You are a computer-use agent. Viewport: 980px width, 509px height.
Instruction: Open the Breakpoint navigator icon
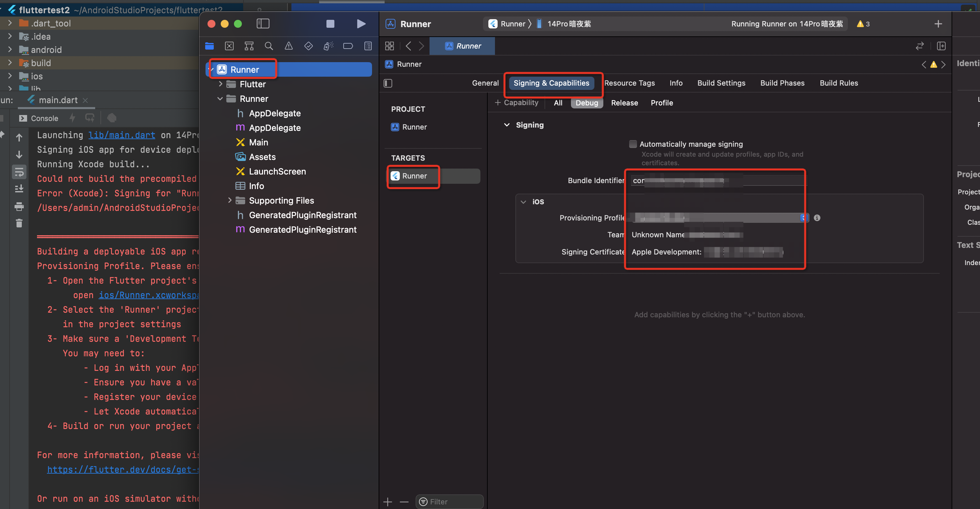click(x=348, y=46)
